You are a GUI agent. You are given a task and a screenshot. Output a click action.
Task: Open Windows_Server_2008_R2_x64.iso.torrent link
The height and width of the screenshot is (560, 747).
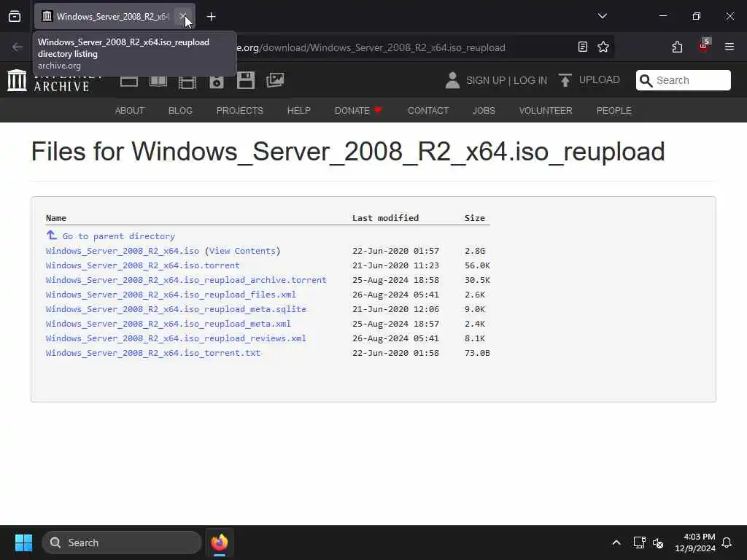[x=142, y=265]
